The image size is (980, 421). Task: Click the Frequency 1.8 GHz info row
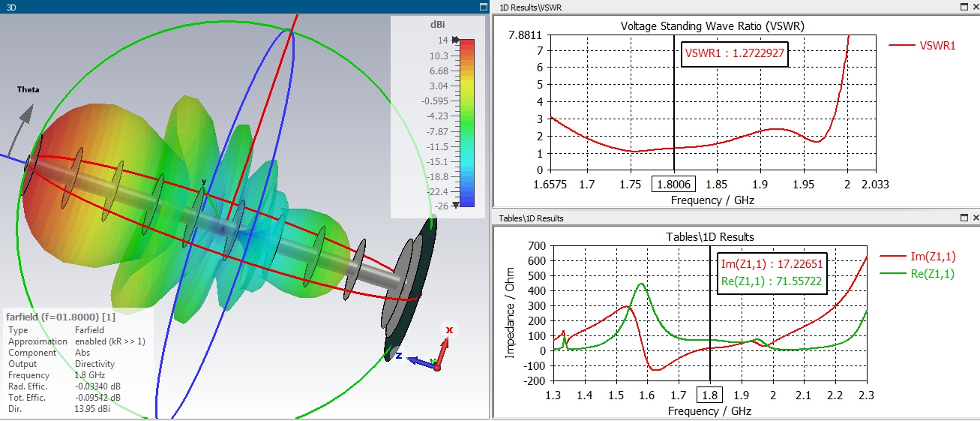tap(56, 375)
